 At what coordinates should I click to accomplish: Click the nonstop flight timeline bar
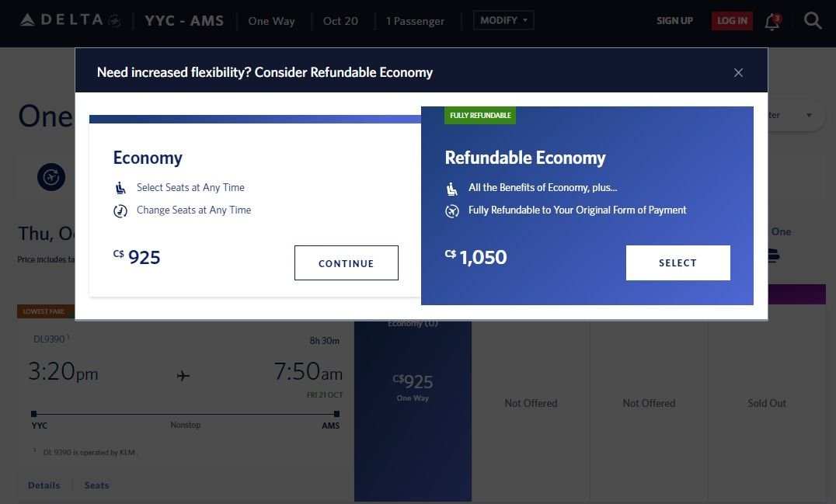click(184, 414)
